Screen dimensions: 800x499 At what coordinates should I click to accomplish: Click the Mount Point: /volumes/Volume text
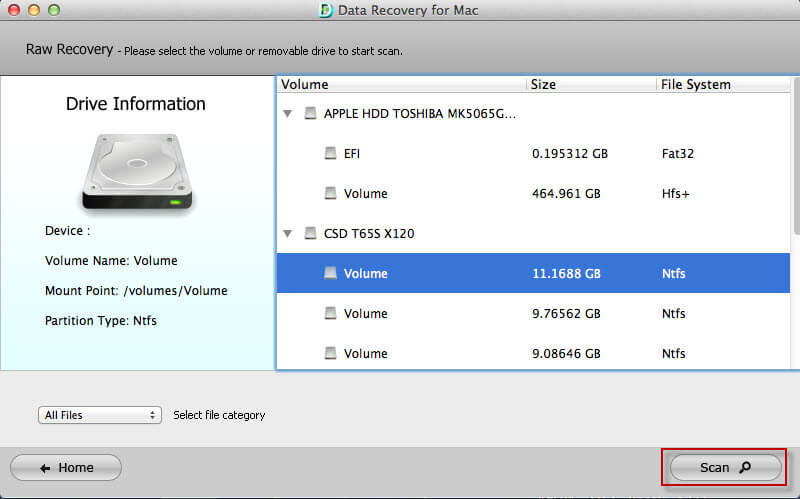coord(136,291)
